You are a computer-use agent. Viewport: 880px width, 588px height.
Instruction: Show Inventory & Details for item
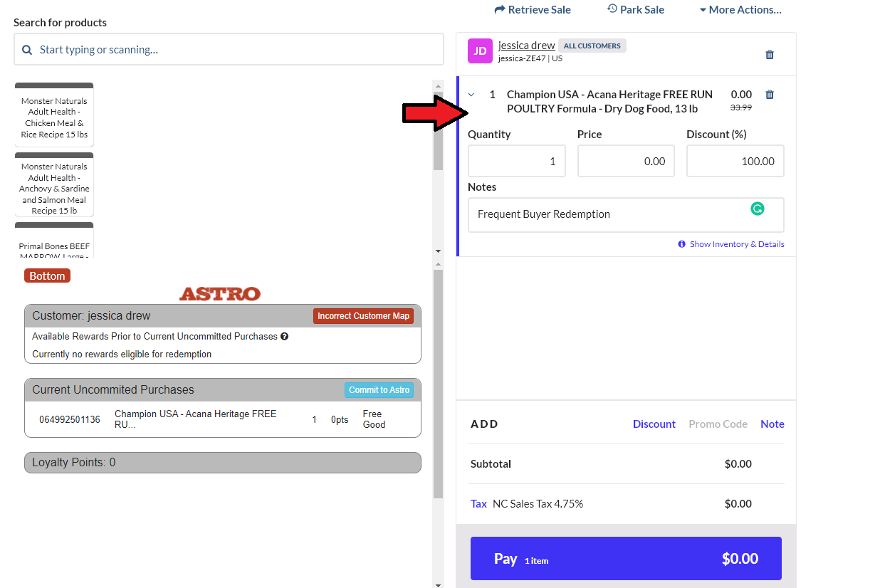point(736,244)
